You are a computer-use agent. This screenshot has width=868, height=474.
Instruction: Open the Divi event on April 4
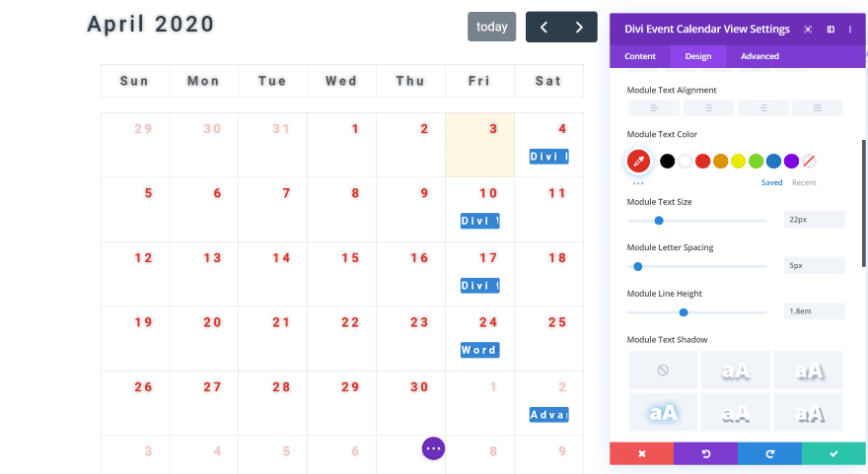coord(549,157)
